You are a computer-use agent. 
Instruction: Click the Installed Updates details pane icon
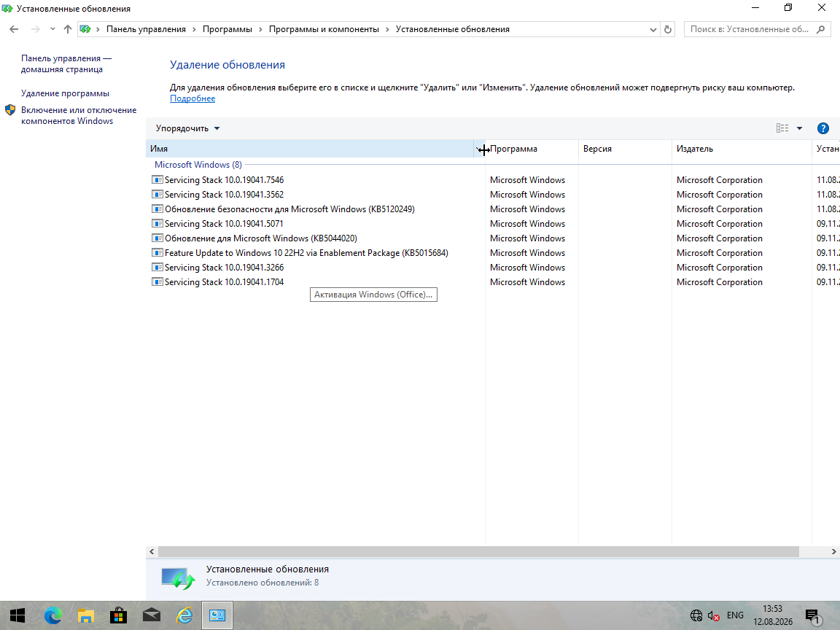click(178, 578)
